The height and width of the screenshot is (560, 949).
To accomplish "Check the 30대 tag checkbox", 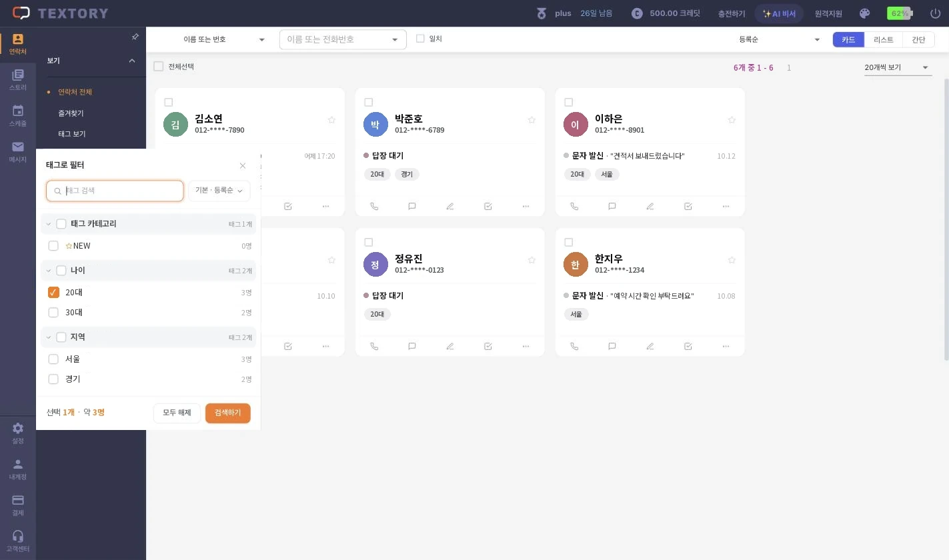I will 54,313.
